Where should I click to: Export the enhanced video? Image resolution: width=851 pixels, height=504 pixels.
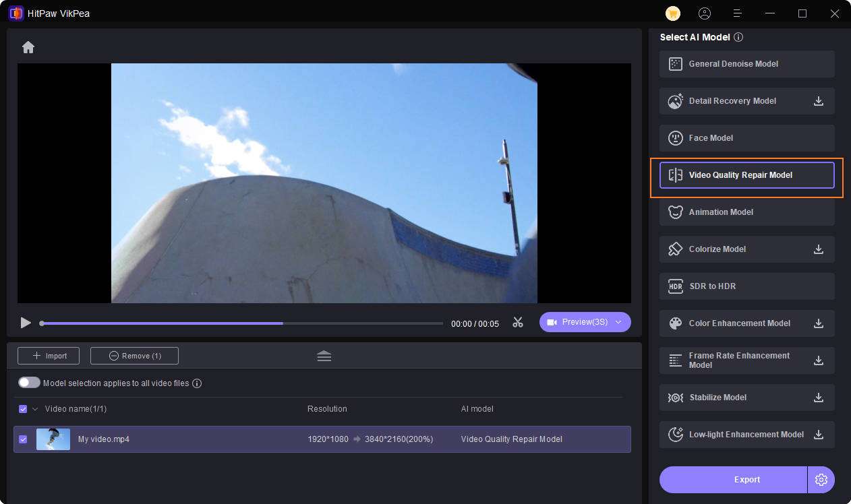tap(733, 480)
